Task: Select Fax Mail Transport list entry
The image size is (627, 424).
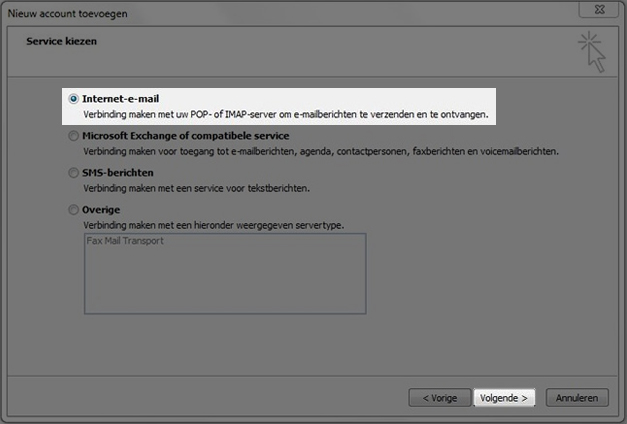Action: [125, 241]
